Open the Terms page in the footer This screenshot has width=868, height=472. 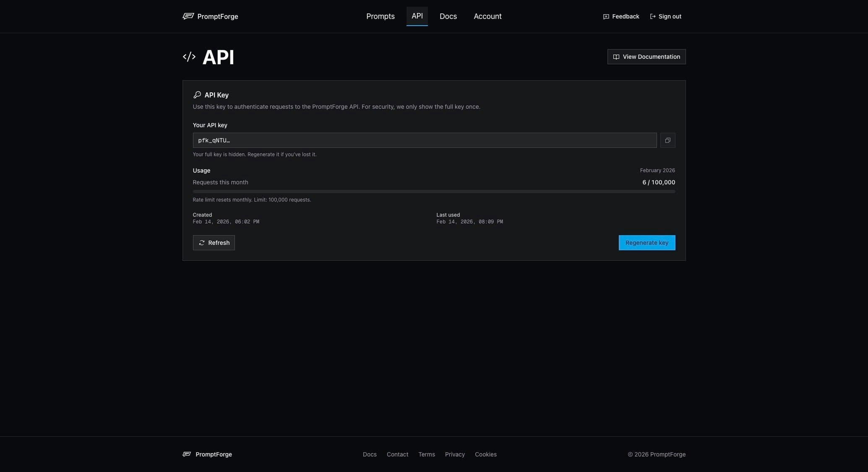tap(427, 454)
